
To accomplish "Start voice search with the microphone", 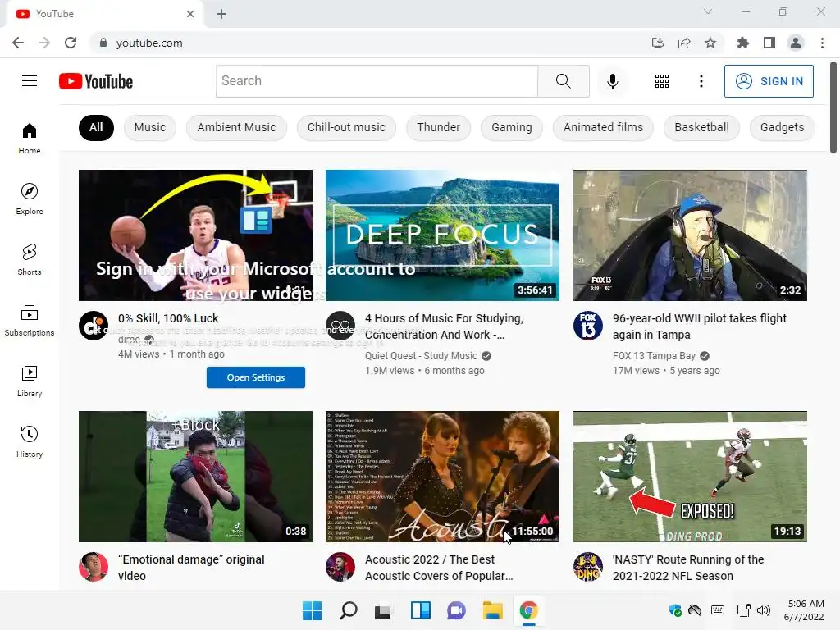I will point(612,81).
